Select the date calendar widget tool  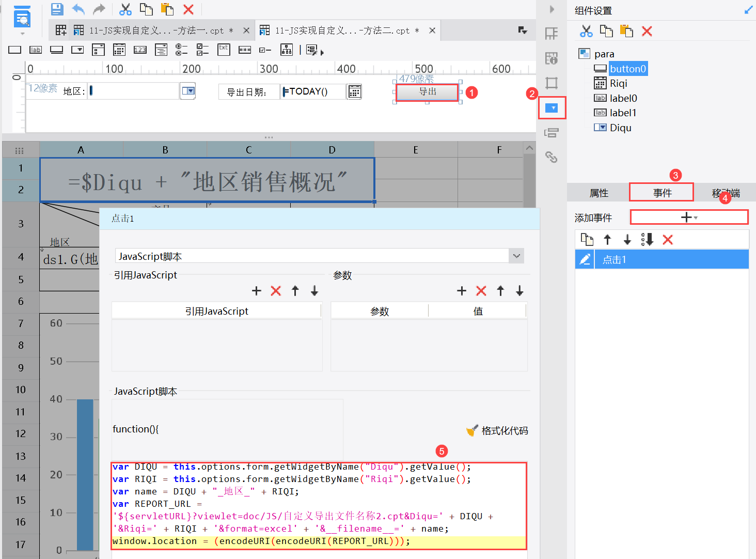point(119,50)
